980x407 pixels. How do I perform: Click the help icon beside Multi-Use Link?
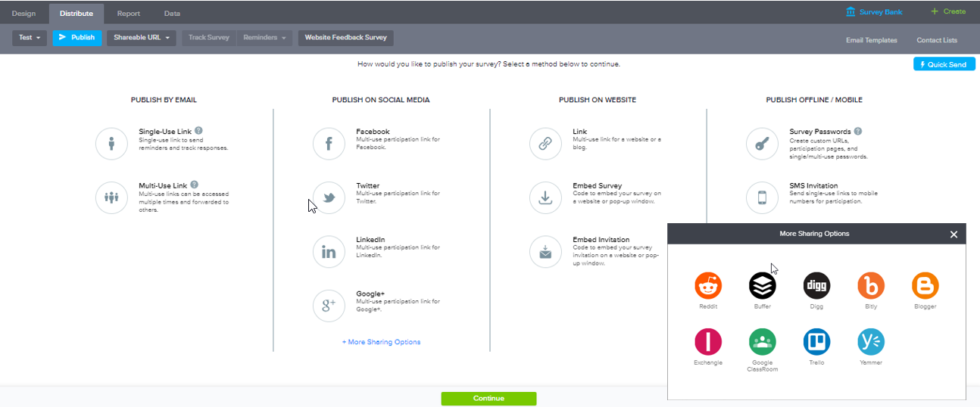tap(195, 185)
